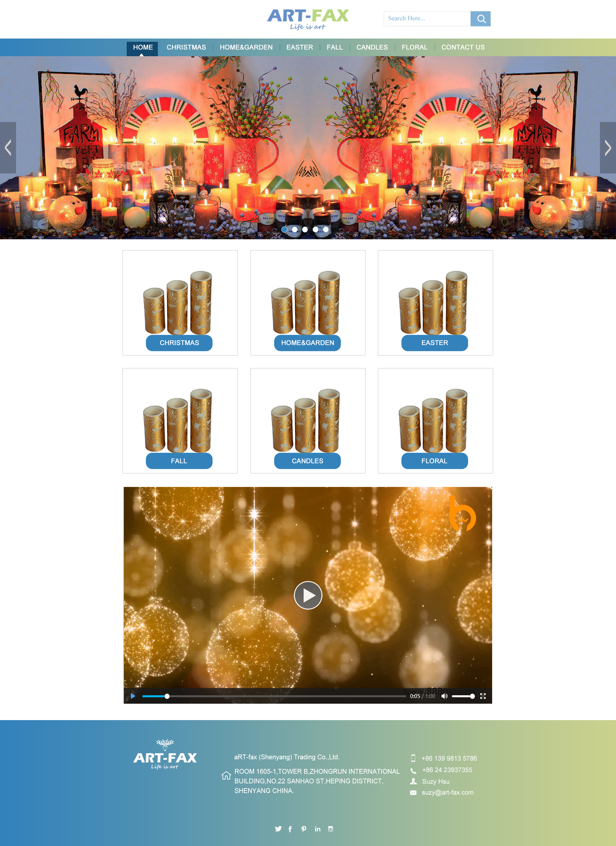616x846 pixels.
Task: Click the ART-FAX home logo icon
Action: (x=308, y=18)
